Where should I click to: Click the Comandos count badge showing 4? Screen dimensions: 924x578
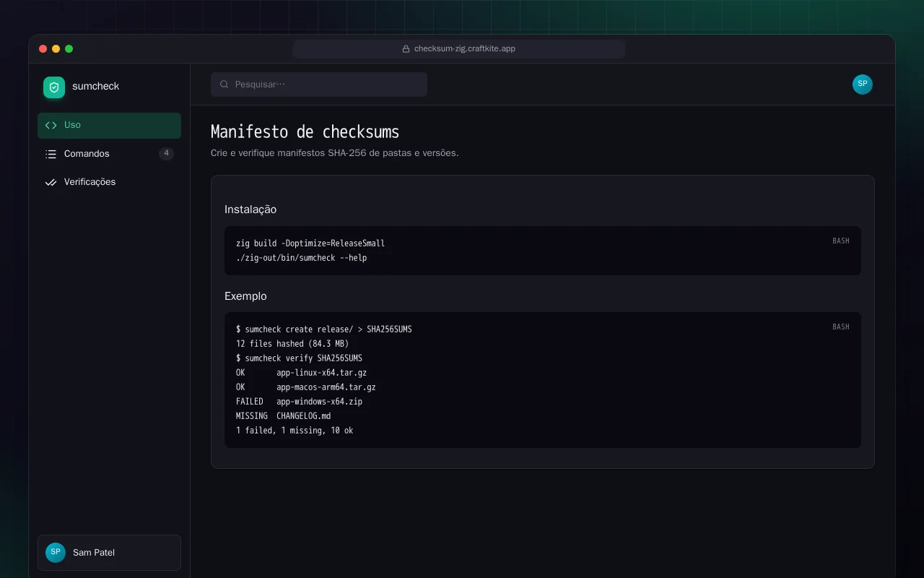[x=166, y=154]
